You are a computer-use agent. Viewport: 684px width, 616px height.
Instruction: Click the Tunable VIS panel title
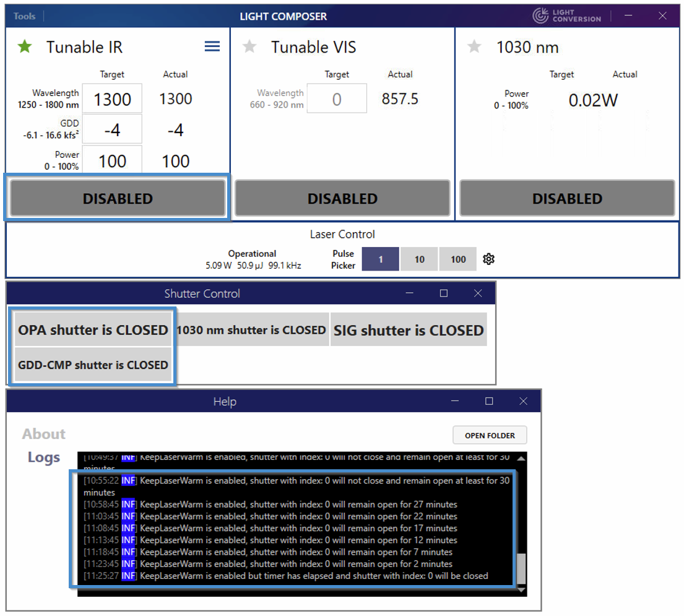(x=314, y=46)
